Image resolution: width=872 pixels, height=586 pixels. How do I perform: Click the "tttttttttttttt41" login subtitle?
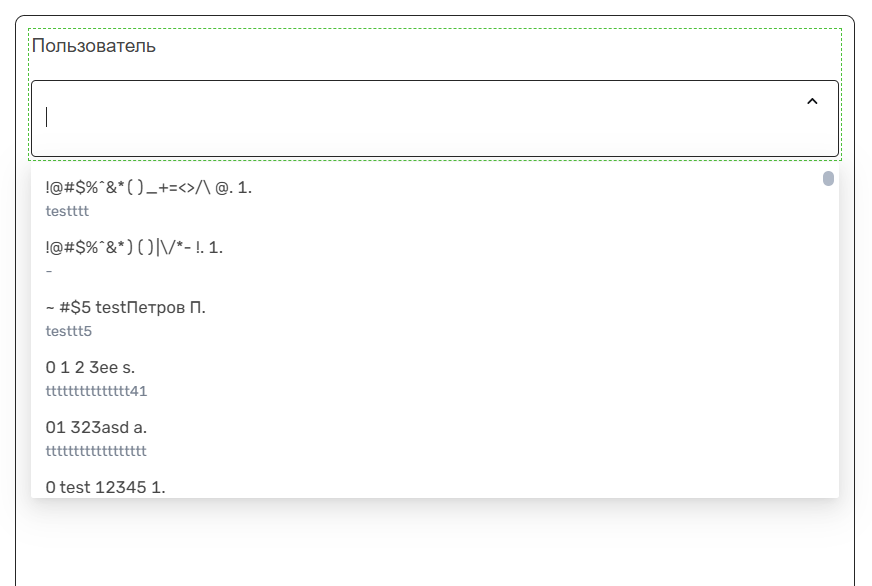pyautogui.click(x=96, y=391)
